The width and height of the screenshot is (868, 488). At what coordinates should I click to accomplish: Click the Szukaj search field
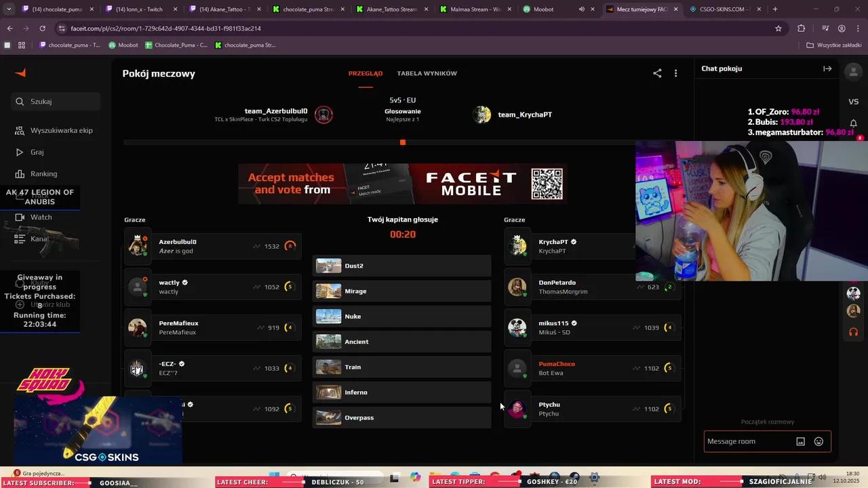(56, 102)
